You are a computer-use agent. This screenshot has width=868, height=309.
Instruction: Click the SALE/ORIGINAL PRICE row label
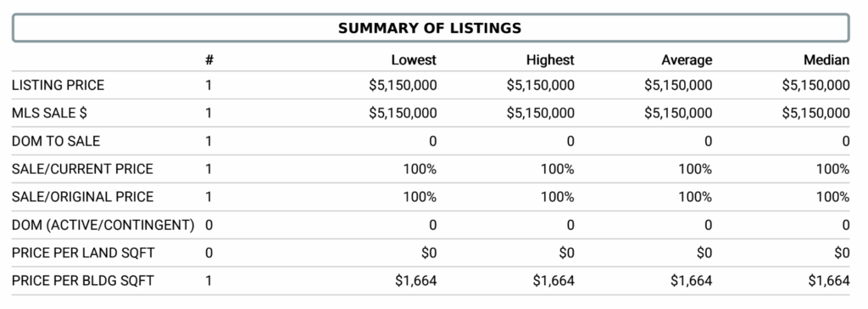(x=82, y=197)
